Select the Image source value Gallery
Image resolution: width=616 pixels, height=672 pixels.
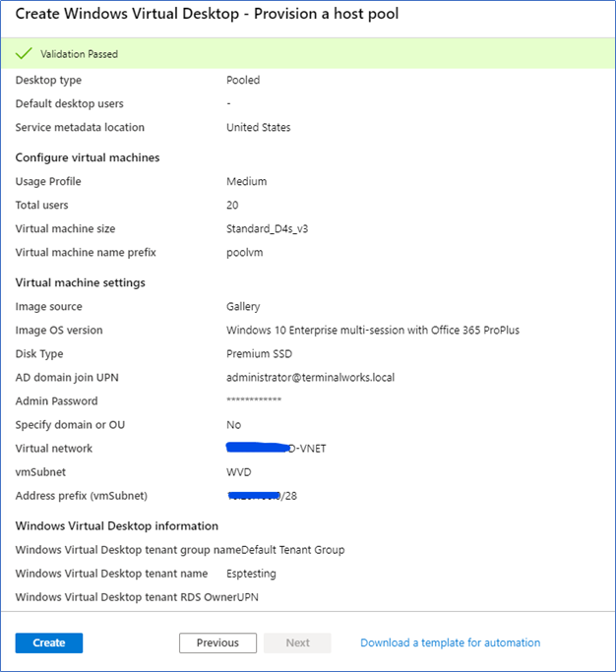point(243,306)
